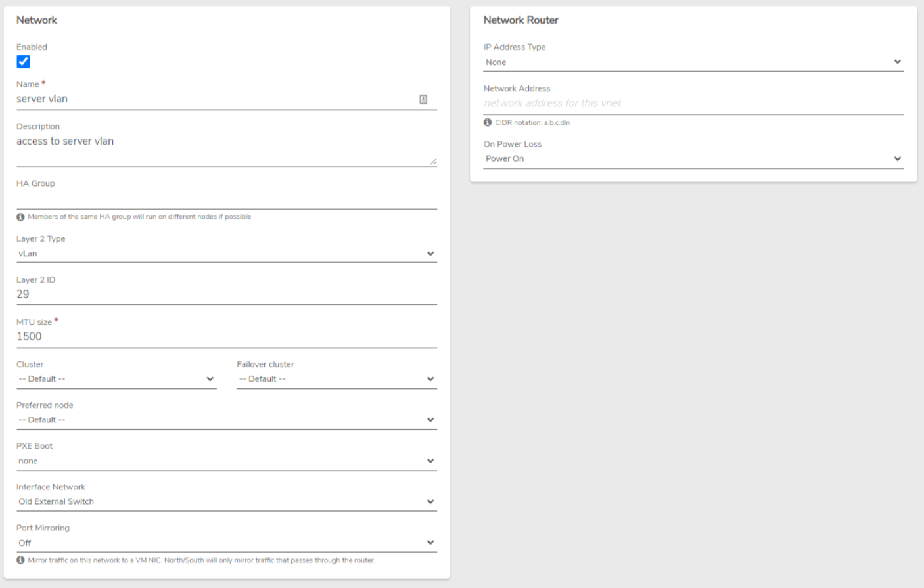924x588 pixels.
Task: Click the Layer 2 ID field
Action: (227, 294)
